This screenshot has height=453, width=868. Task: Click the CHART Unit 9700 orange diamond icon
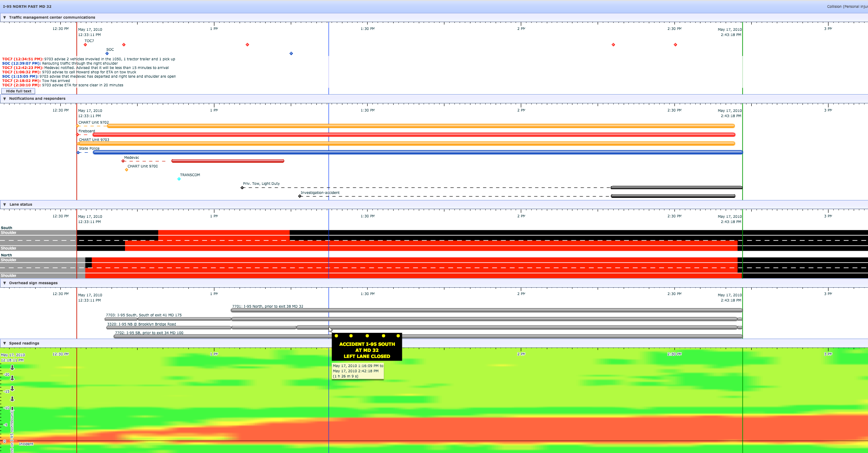point(126,170)
